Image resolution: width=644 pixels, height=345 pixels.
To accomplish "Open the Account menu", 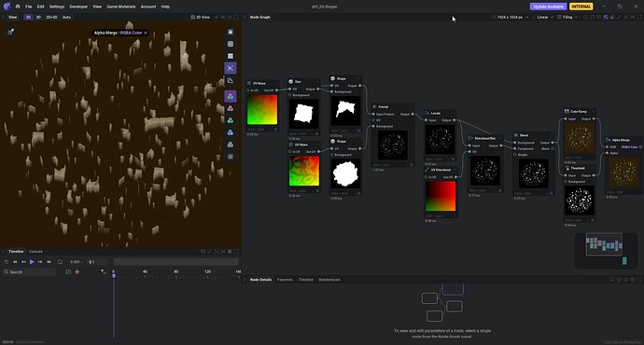I will [148, 7].
